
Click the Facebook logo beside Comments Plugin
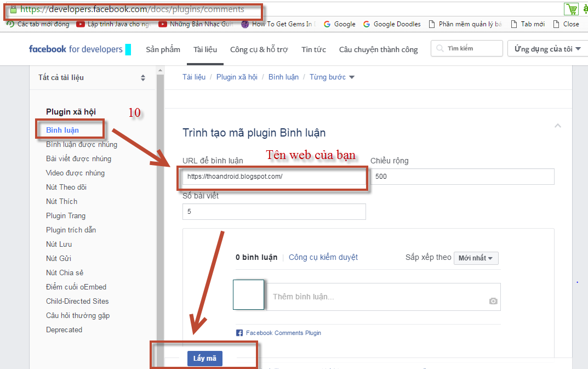(x=239, y=333)
